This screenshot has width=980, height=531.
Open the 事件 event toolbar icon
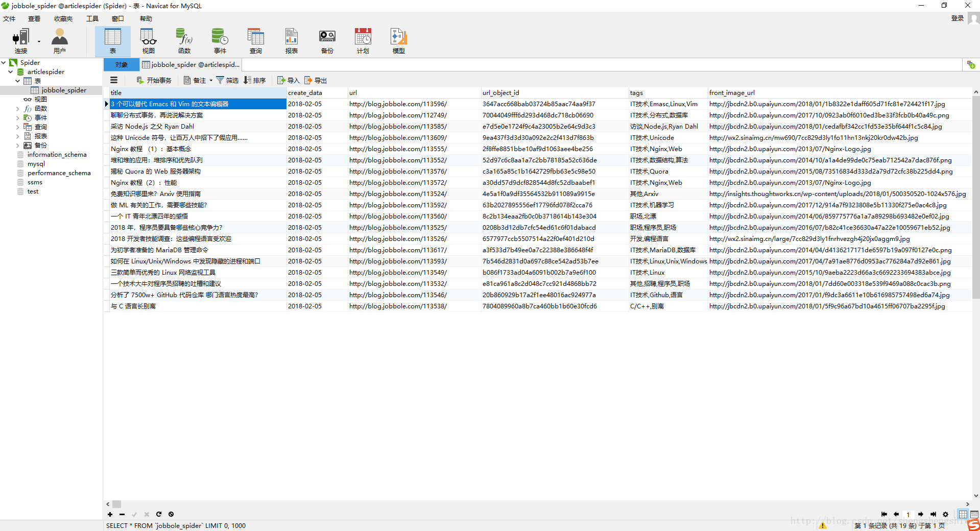tap(220, 41)
